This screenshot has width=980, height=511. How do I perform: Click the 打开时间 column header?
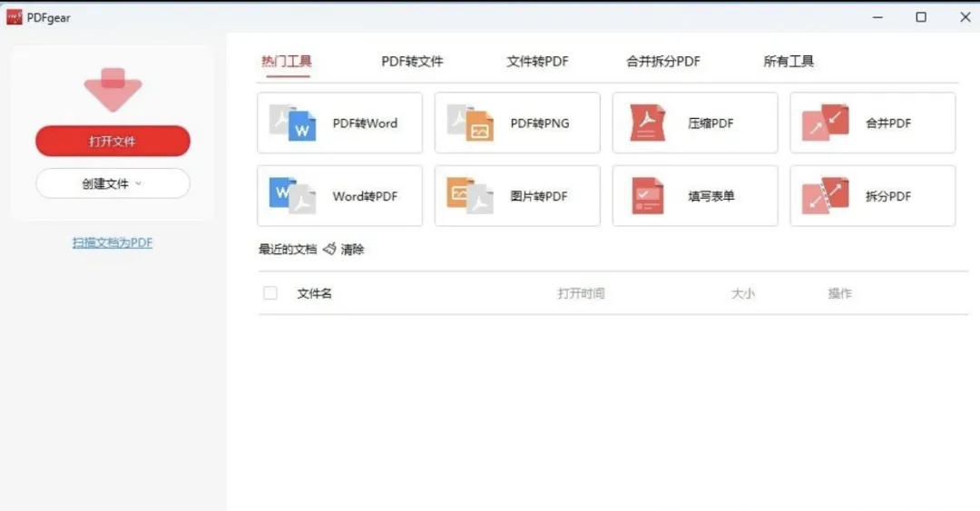[x=582, y=293]
